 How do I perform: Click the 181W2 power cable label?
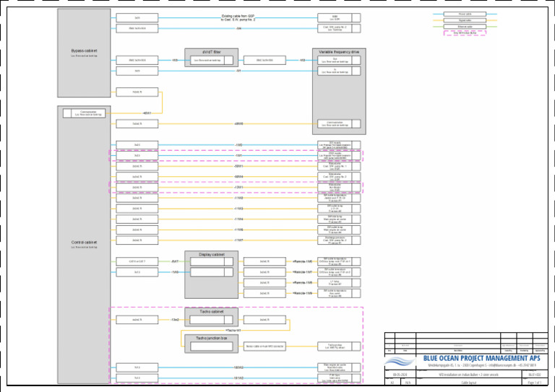click(238, 378)
